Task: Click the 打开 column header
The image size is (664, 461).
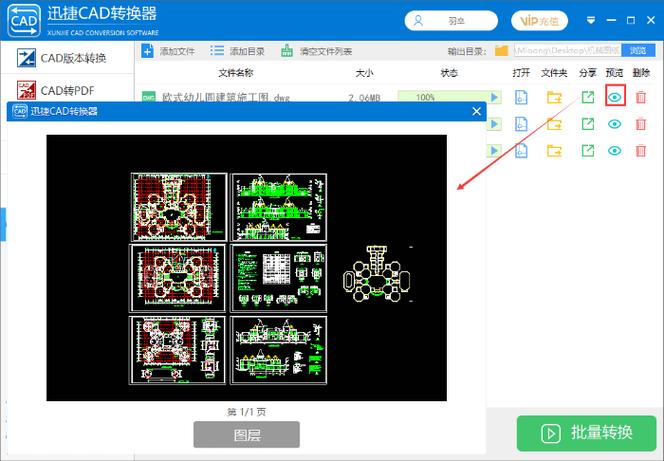Action: pyautogui.click(x=521, y=73)
